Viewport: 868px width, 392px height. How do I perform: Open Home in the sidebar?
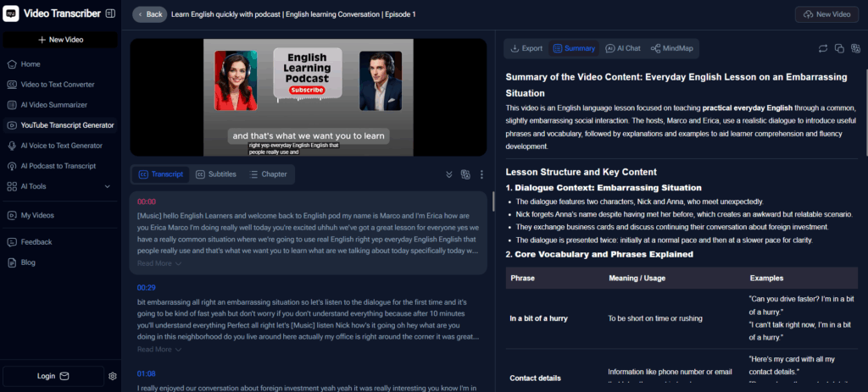pos(60,64)
